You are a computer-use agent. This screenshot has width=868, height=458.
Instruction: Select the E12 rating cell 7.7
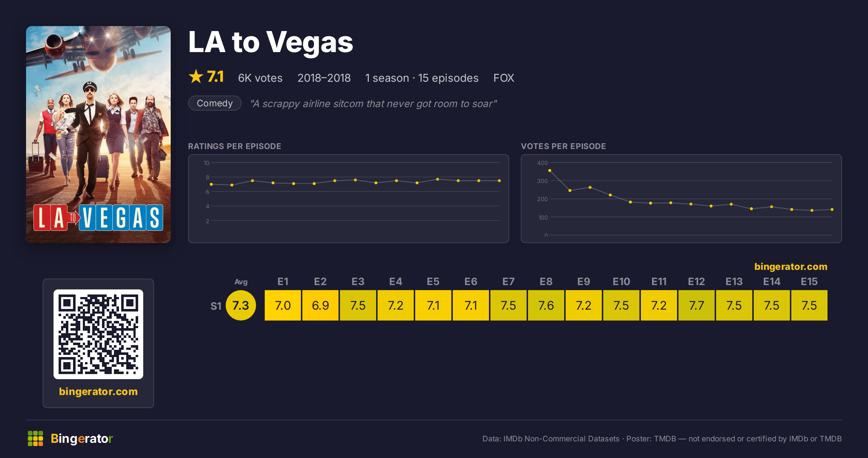[697, 305]
